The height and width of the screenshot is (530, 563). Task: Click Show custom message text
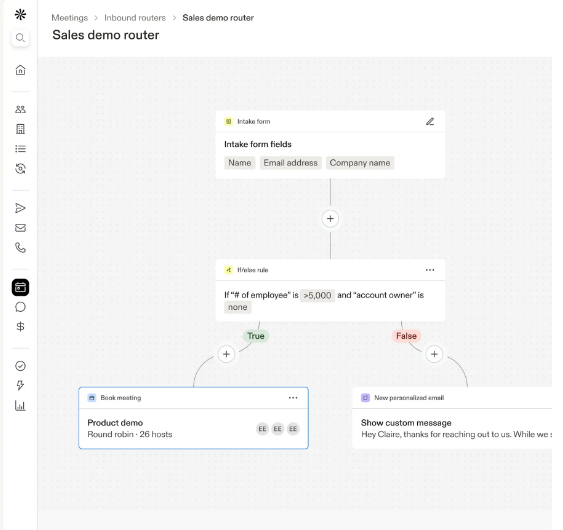pos(406,423)
